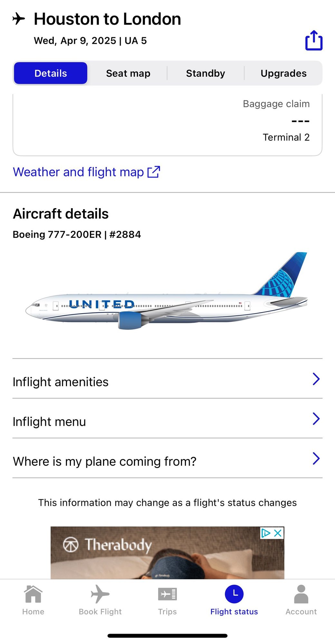This screenshot has width=335, height=644.
Task: Open the Upgrades tab
Action: click(283, 73)
